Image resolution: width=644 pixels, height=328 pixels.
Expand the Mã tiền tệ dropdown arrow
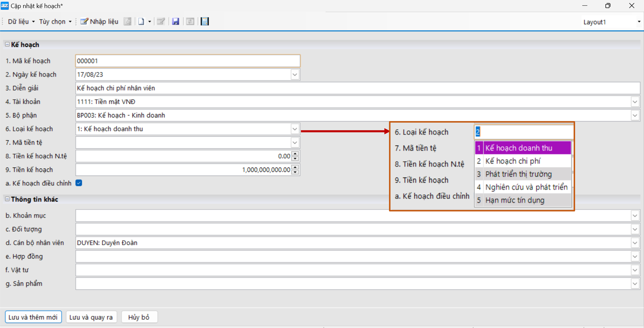295,143
